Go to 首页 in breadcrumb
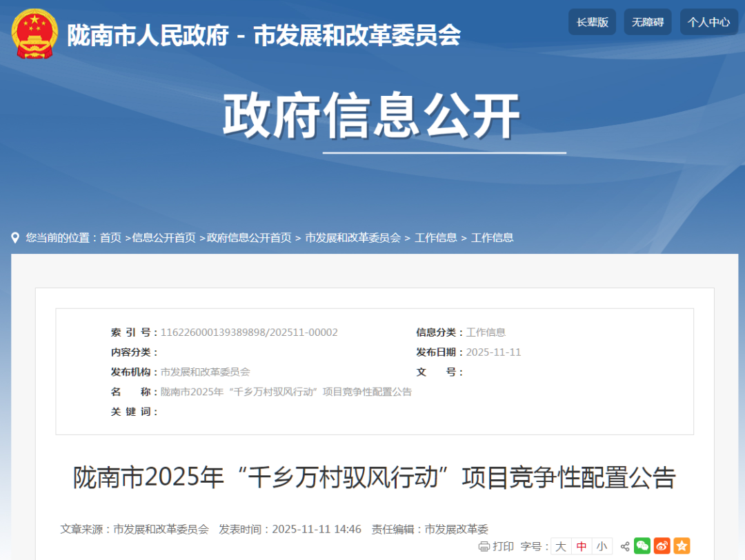 [110, 238]
